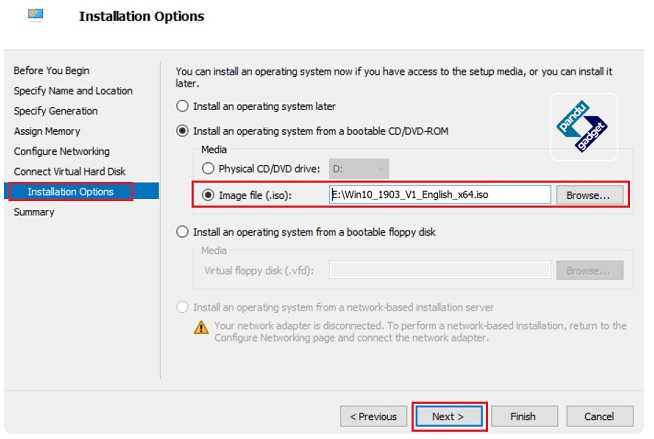The image size is (654, 439).
Task: Go back with the Previous button
Action: pyautogui.click(x=373, y=416)
